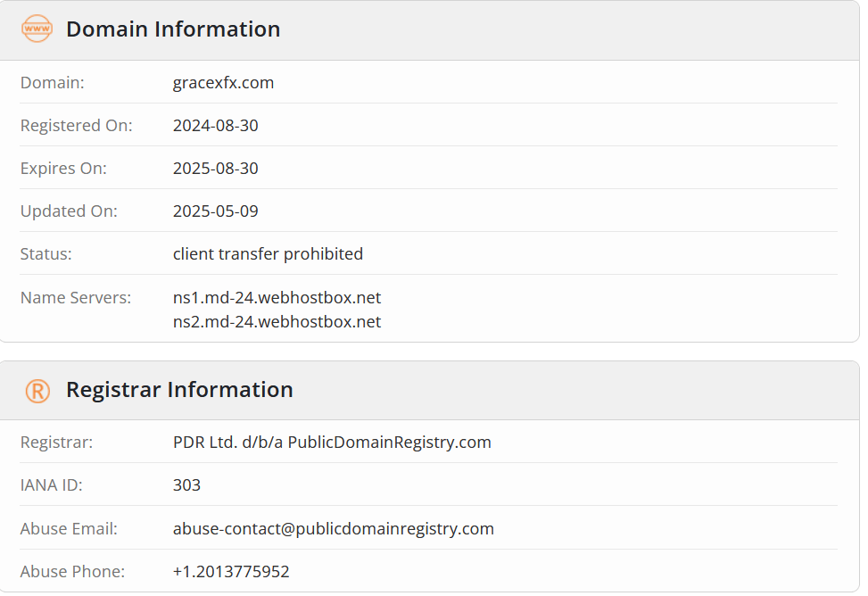The height and width of the screenshot is (596, 868).
Task: Click the orange registrar R icon
Action: [37, 391]
